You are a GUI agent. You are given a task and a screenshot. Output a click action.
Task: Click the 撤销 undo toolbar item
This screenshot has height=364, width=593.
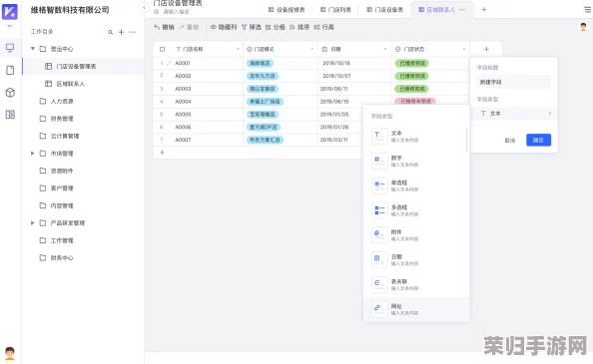point(164,27)
